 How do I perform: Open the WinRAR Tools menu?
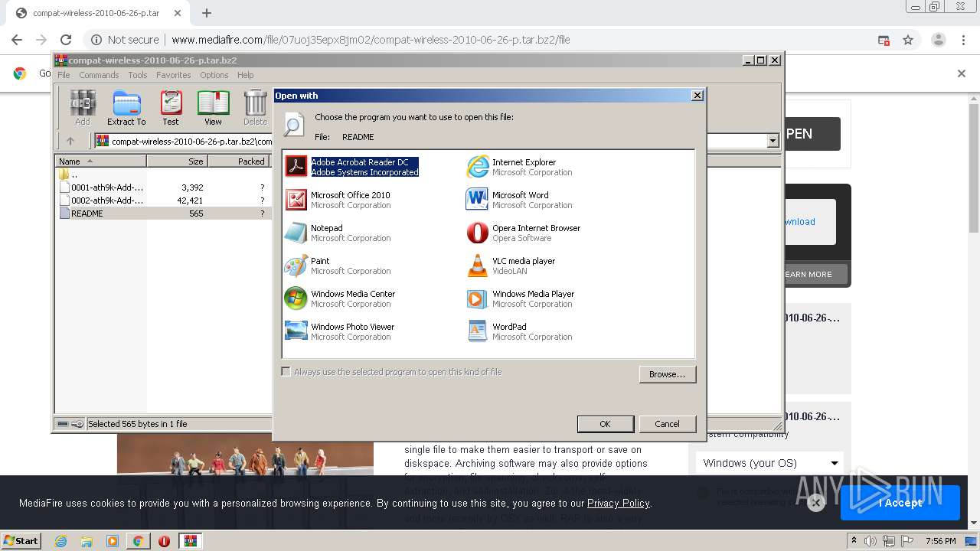pyautogui.click(x=138, y=75)
